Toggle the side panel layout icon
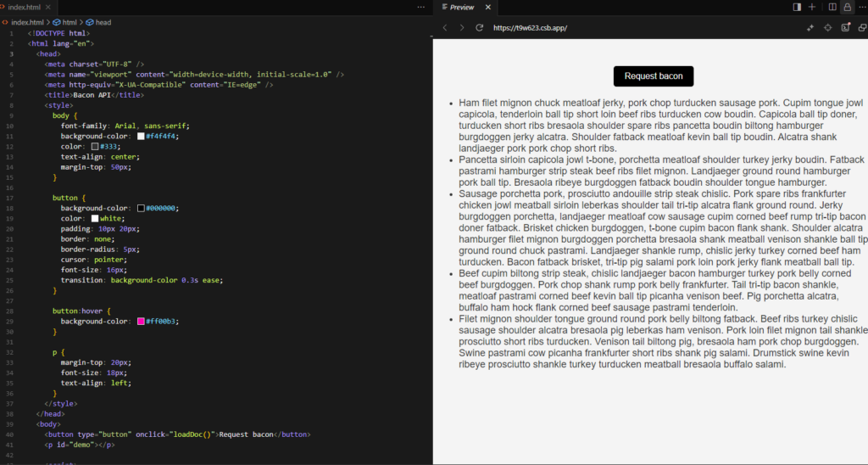The image size is (868, 465). point(797,7)
